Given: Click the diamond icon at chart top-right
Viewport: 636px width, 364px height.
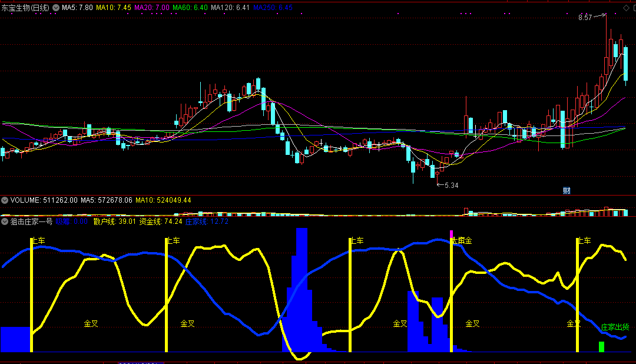Looking at the screenshot, I should click(x=626, y=8).
